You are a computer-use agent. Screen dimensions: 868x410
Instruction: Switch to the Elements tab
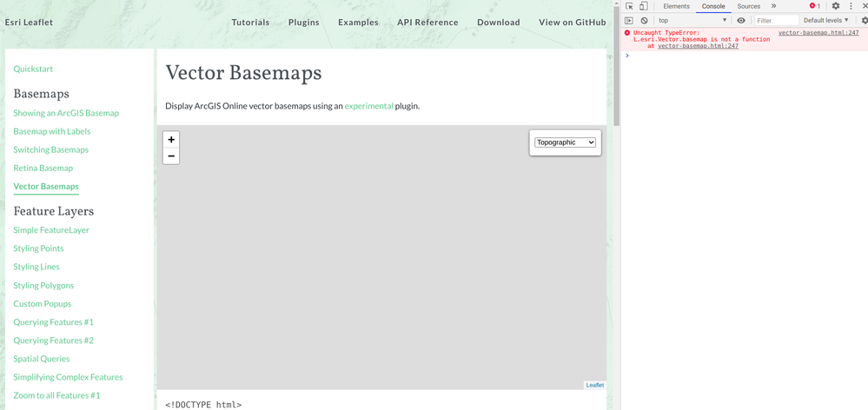tap(677, 6)
